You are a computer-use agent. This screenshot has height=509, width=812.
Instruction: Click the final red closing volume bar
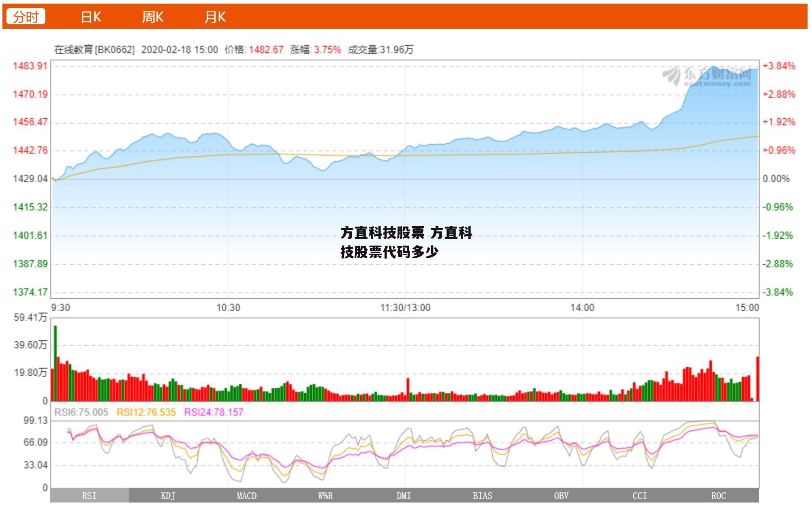click(x=758, y=379)
